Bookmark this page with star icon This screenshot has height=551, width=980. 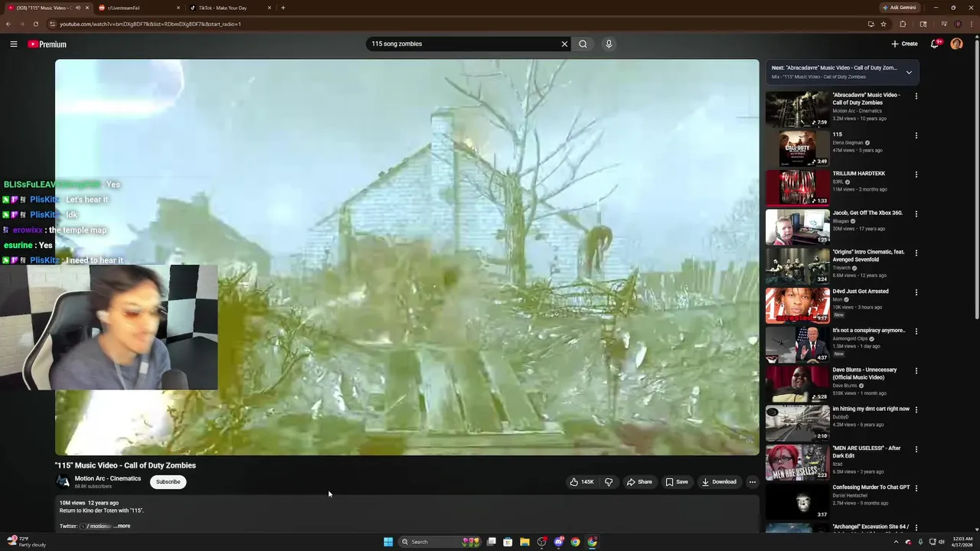[884, 24]
